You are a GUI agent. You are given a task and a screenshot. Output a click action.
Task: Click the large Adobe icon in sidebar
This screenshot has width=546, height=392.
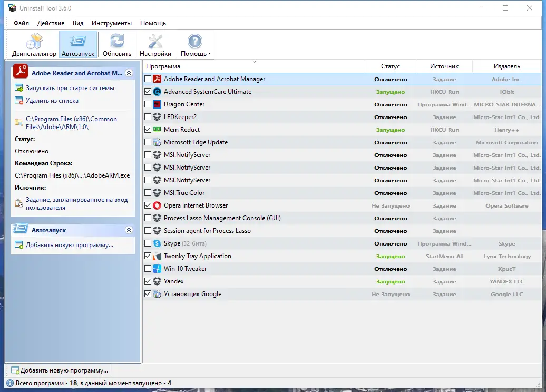21,71
